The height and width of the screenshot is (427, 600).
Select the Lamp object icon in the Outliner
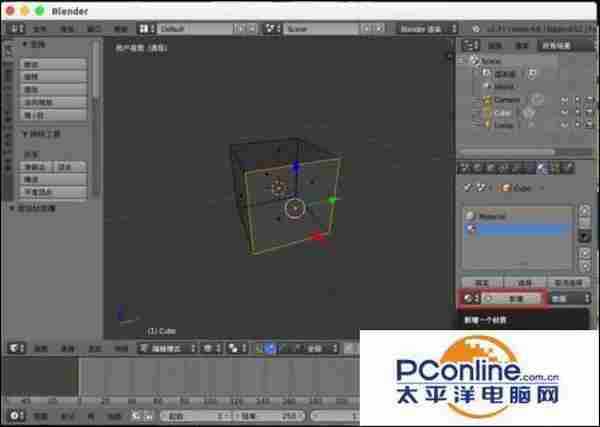[487, 125]
